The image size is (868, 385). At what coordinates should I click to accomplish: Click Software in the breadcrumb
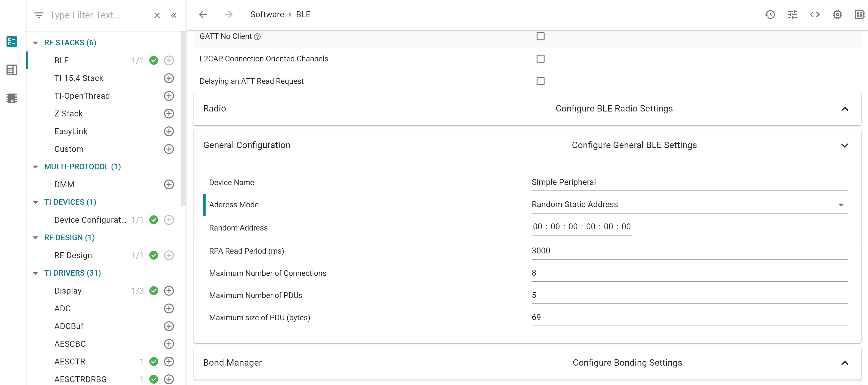[x=267, y=14]
